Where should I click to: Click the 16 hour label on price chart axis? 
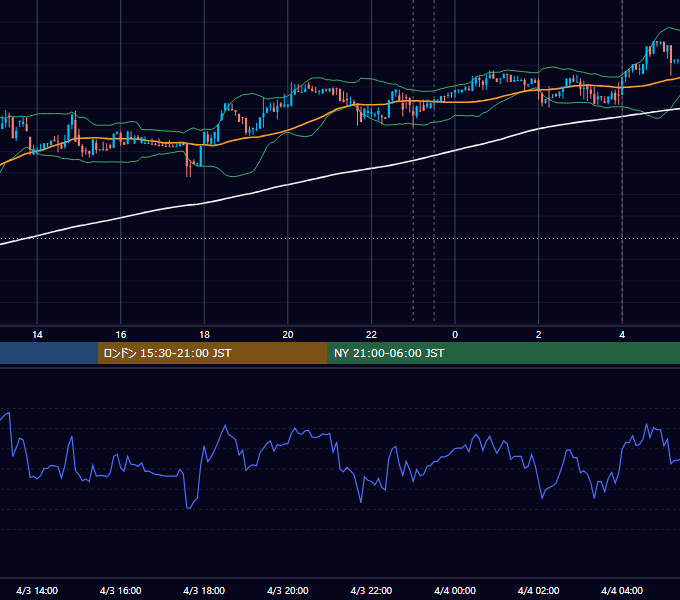coord(121,335)
